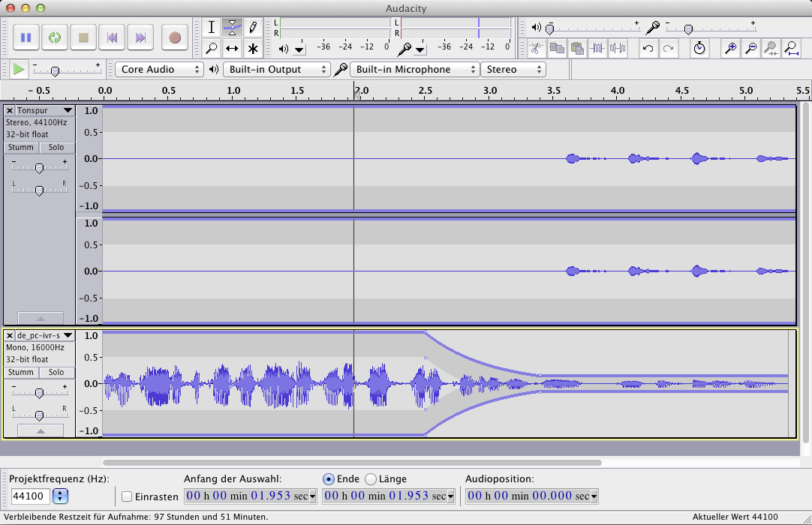Image resolution: width=812 pixels, height=525 pixels.
Task: Click the Fit Selection zoom icon
Action: (771, 48)
